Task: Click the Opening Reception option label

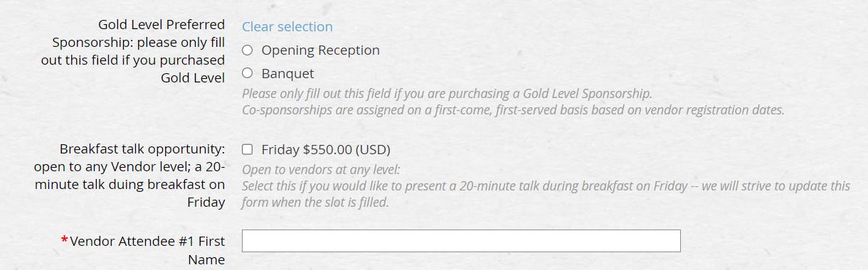Action: click(x=320, y=50)
